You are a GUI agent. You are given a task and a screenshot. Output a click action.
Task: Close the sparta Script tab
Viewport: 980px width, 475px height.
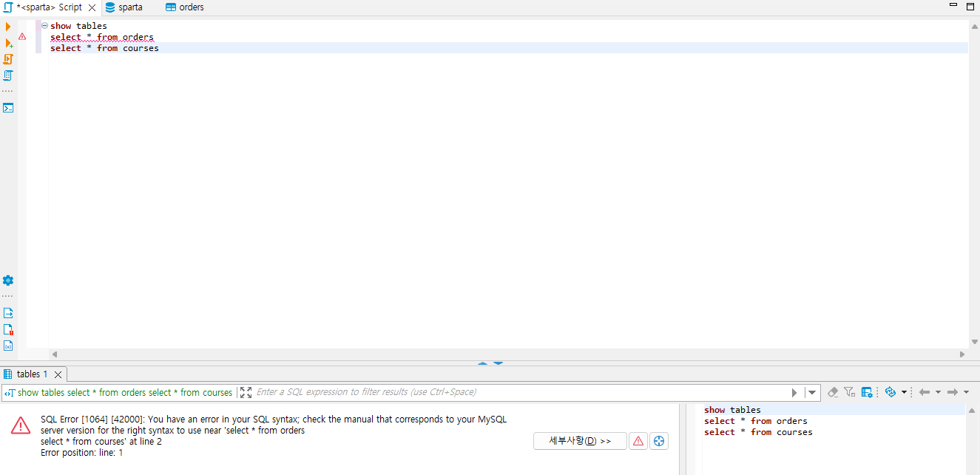click(92, 7)
